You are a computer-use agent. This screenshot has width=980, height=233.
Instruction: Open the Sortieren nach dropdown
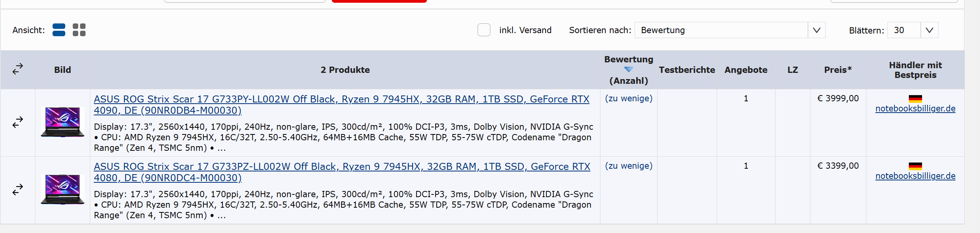[x=730, y=30]
